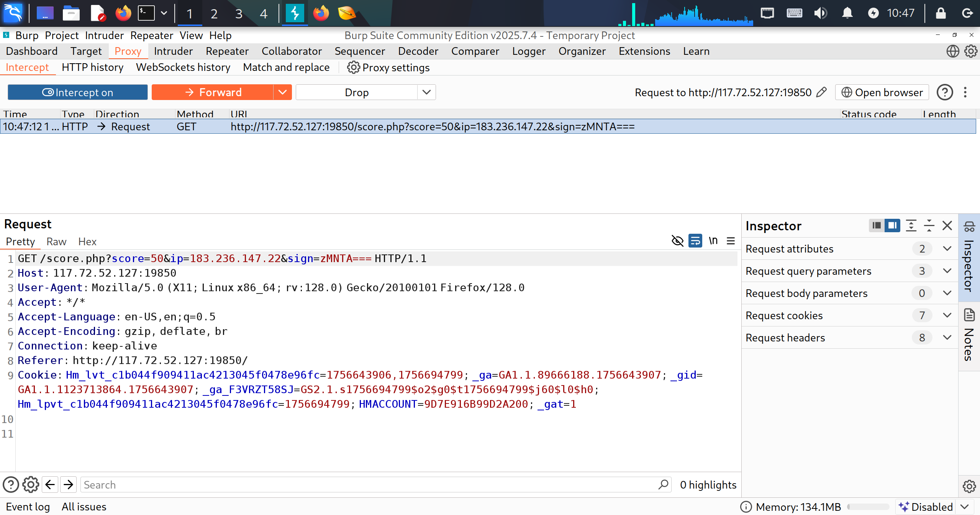Click the edit target pencil icon

[821, 92]
